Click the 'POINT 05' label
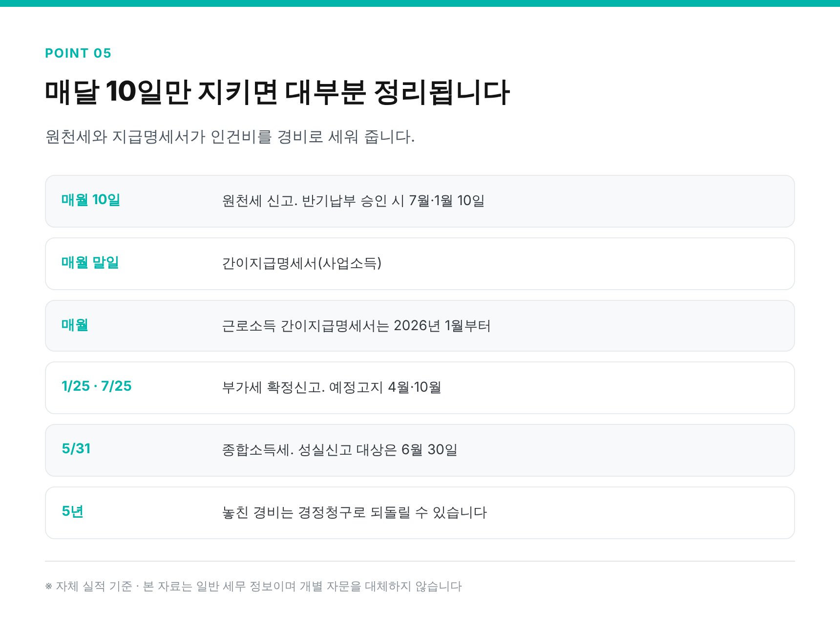The image size is (840, 632). (x=78, y=53)
